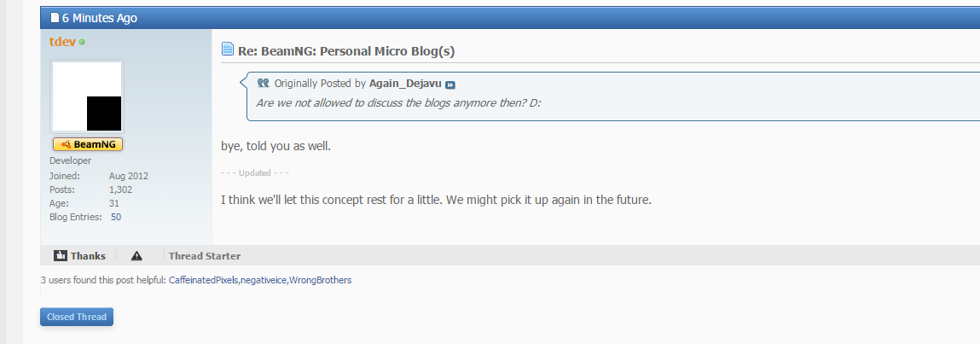The width and height of the screenshot is (980, 344).
Task: Open tdev's user profile name link
Action: pyautogui.click(x=62, y=42)
